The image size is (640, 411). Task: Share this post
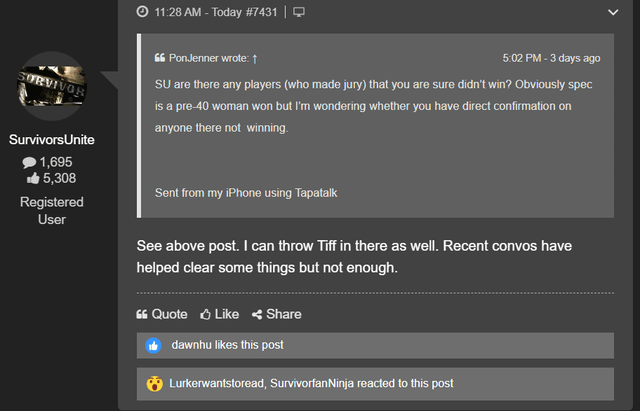277,314
